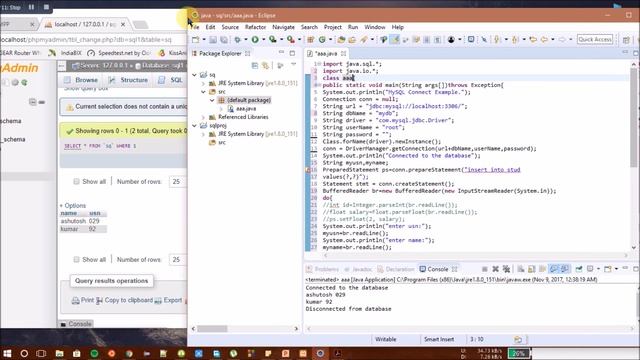640x360 pixels.
Task: Check the upper Show all checkbox in phpMyAdmin
Action: 76,182
